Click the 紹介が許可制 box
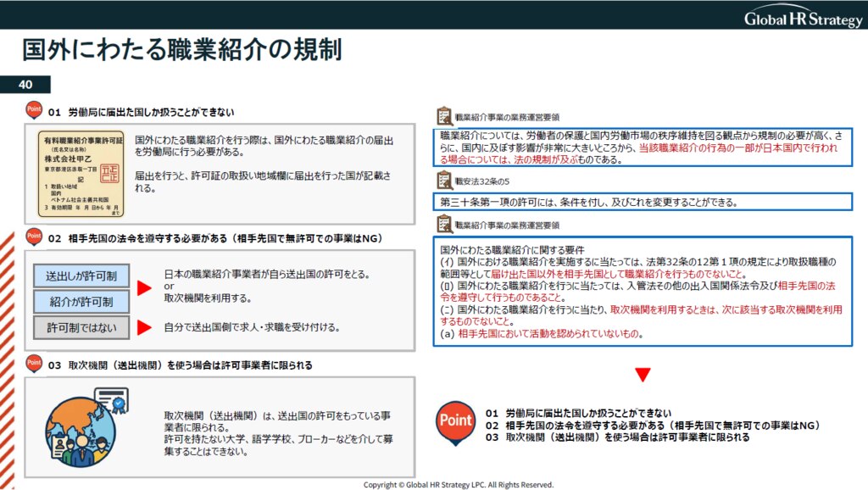868x490 pixels. (x=81, y=301)
